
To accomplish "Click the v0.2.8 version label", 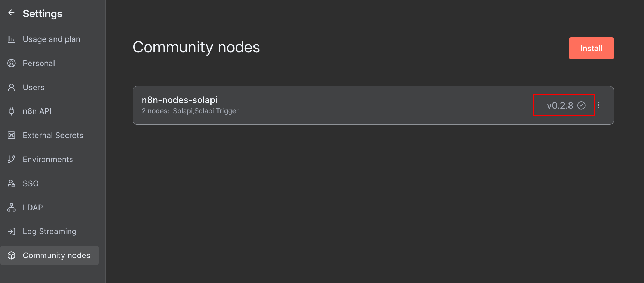I will click(560, 106).
